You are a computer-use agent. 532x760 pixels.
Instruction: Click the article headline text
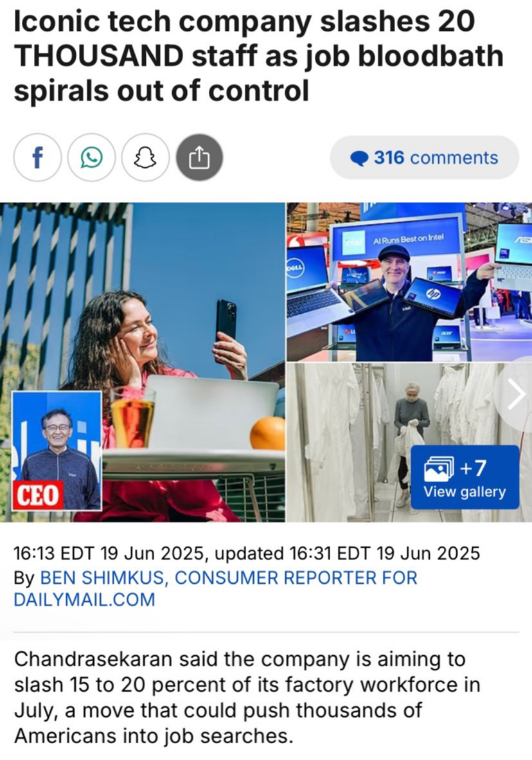(x=259, y=56)
